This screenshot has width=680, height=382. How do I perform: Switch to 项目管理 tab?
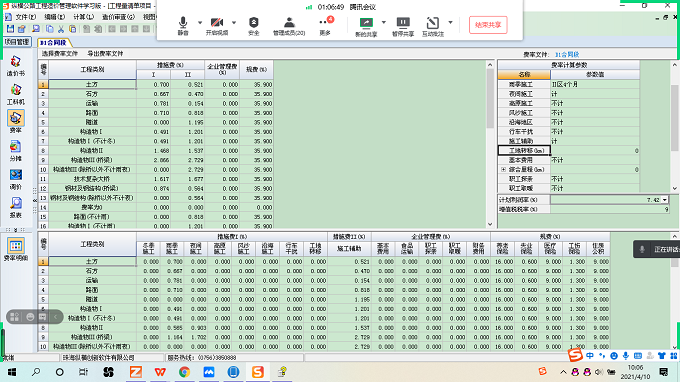click(x=17, y=42)
